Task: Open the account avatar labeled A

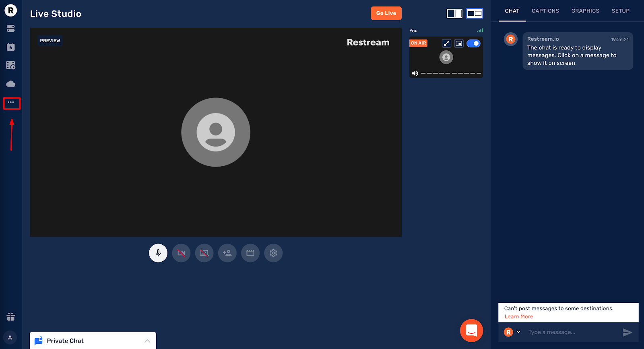Action: (10, 337)
